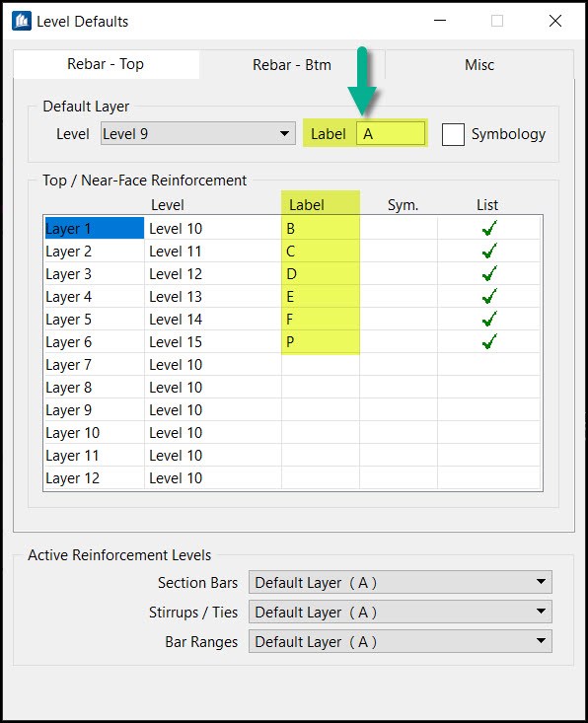Open the Bar Ranges dropdown
The height and width of the screenshot is (723, 588).
coord(401,641)
